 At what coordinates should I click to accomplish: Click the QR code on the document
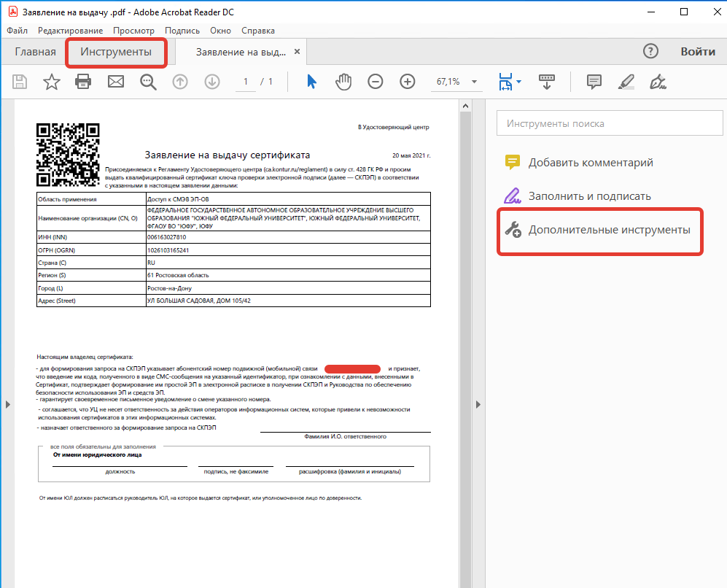click(68, 155)
